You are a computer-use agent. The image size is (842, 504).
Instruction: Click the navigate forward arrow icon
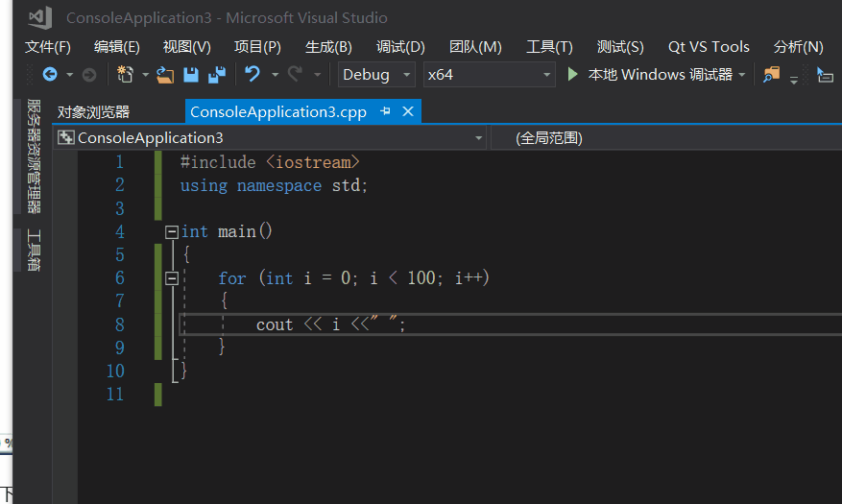pyautogui.click(x=89, y=75)
